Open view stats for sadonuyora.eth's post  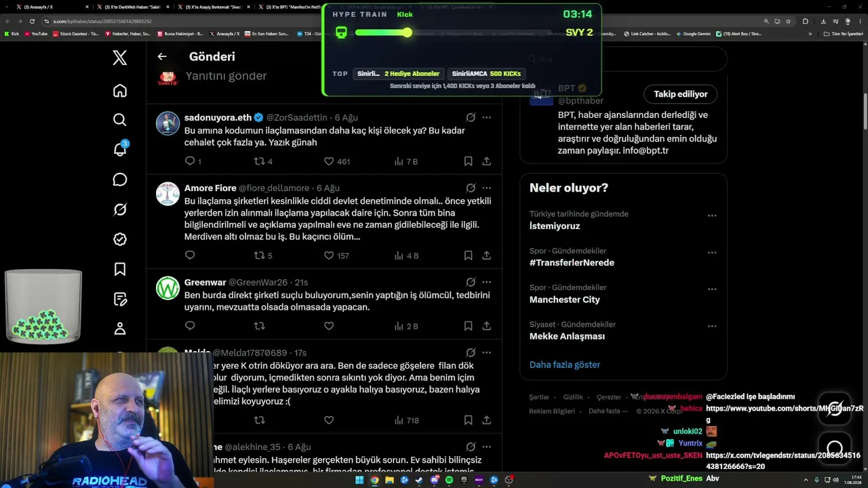(x=406, y=161)
